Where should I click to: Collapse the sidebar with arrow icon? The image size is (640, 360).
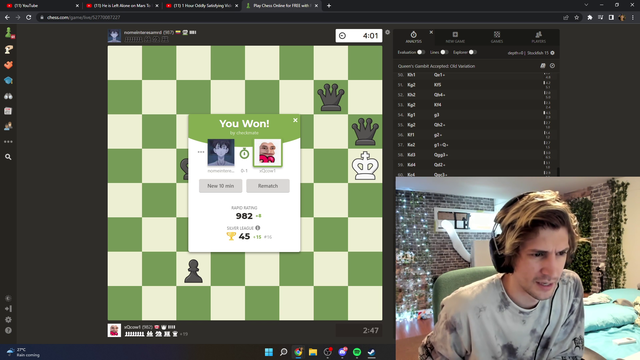(8, 309)
